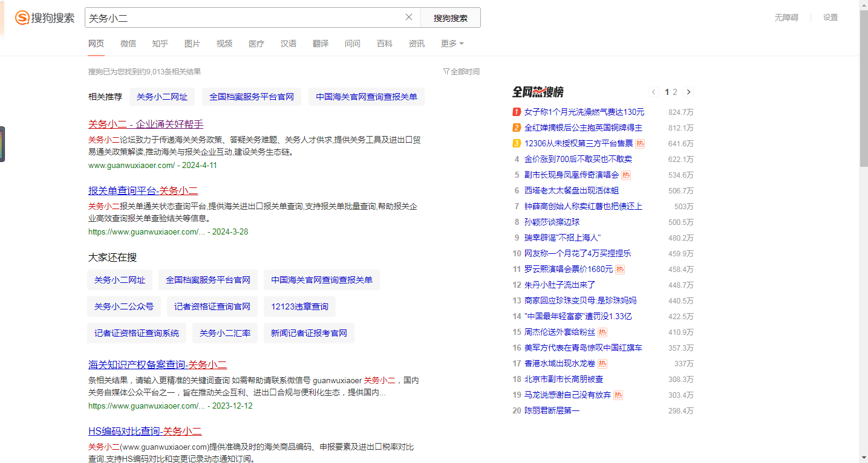Screen dimensions: 868x463
Task: Switch to the 微信 tab
Action: tap(128, 44)
